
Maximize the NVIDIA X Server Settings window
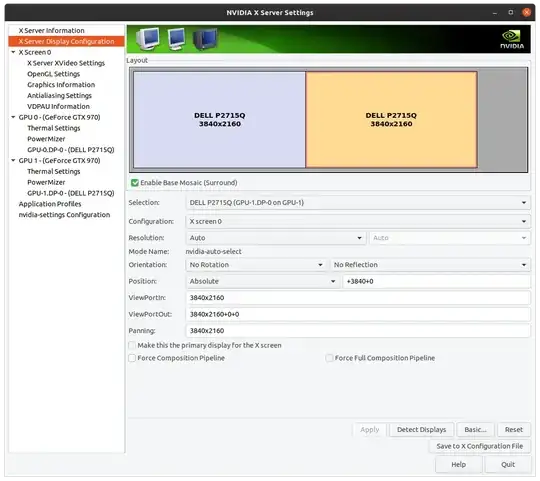click(x=511, y=12)
